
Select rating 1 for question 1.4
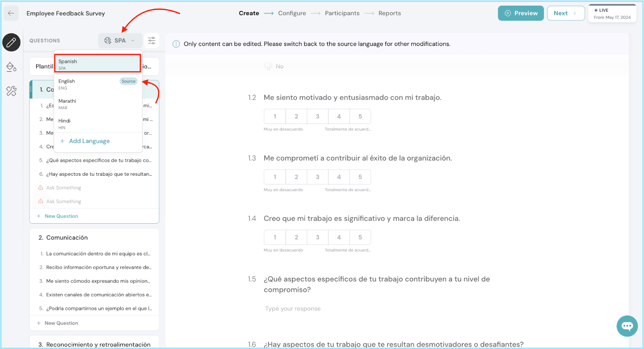(275, 237)
